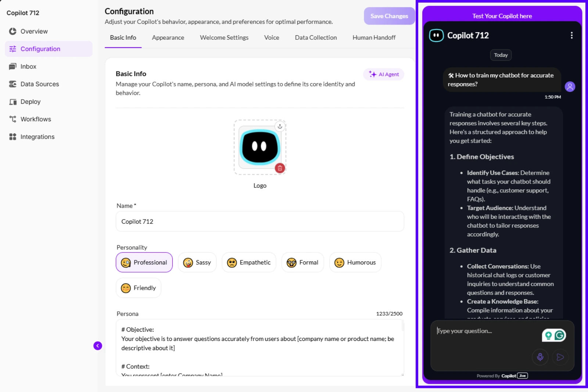Image resolution: width=588 pixels, height=392 pixels.
Task: Switch to the Appearance tab
Action: coord(168,38)
